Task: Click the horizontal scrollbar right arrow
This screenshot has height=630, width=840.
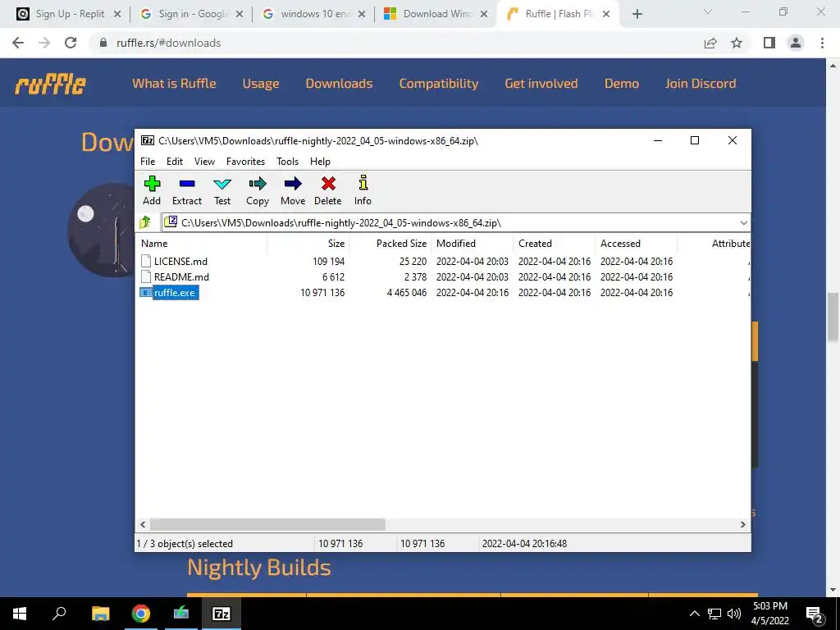Action: click(742, 524)
